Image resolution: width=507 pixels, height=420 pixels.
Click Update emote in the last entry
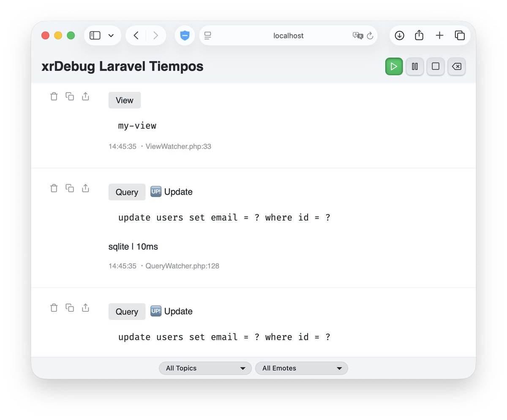pos(172,311)
